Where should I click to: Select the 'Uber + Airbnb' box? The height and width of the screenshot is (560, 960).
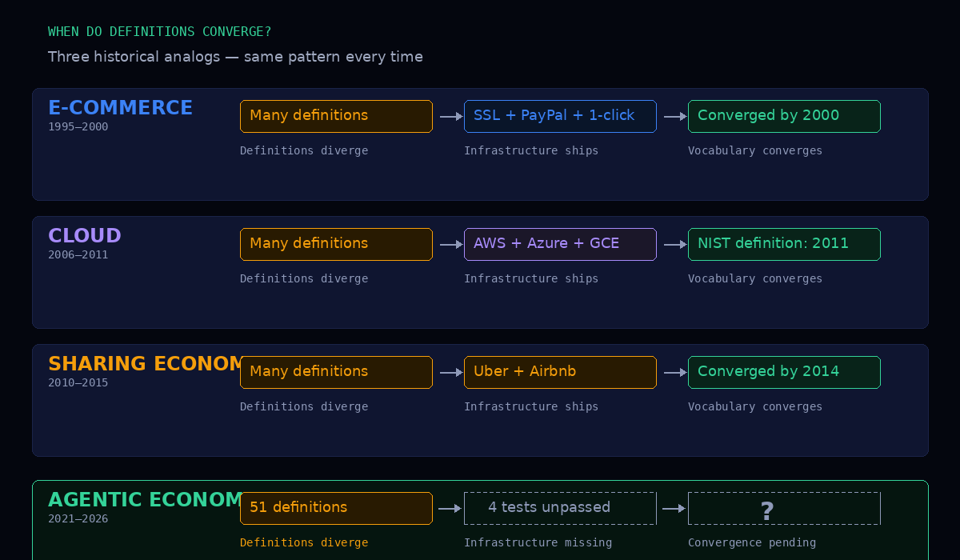(560, 372)
